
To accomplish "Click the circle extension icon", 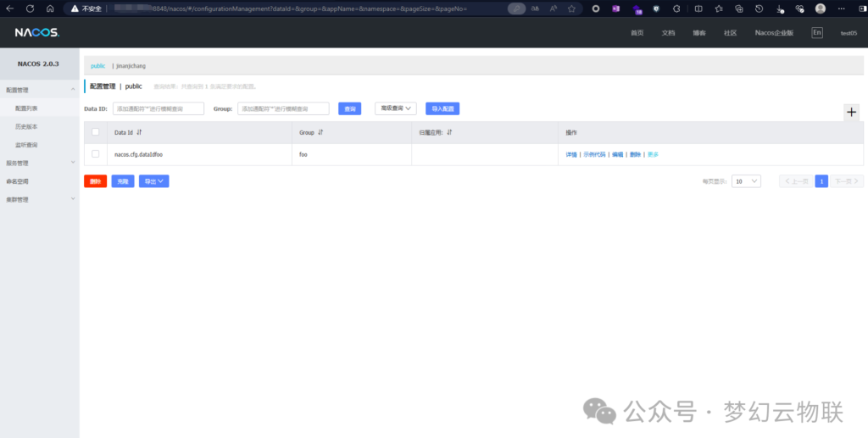I will 596,8.
